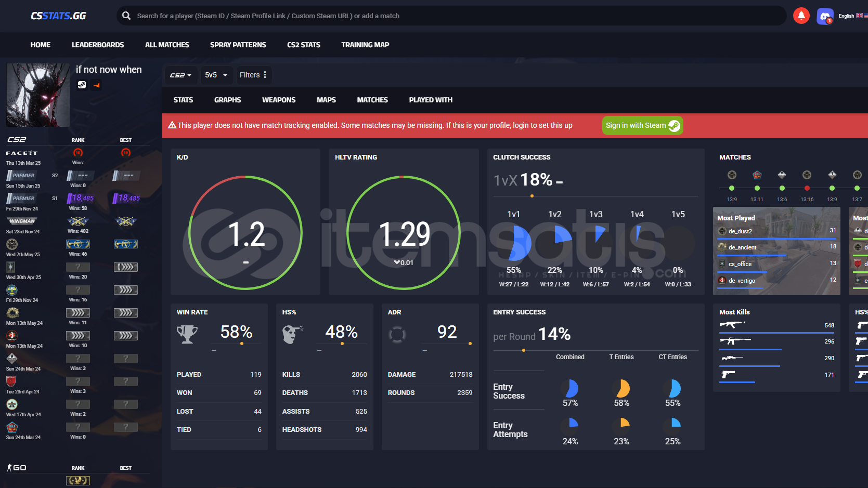Click map icon dated Wed 17th Apr 24
Viewport: 868px width, 488px height.
coord(12,404)
